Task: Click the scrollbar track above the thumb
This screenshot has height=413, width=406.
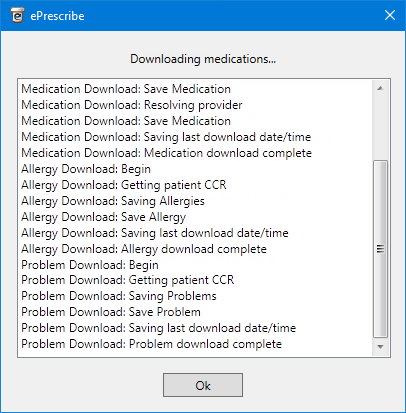Action: point(380,128)
